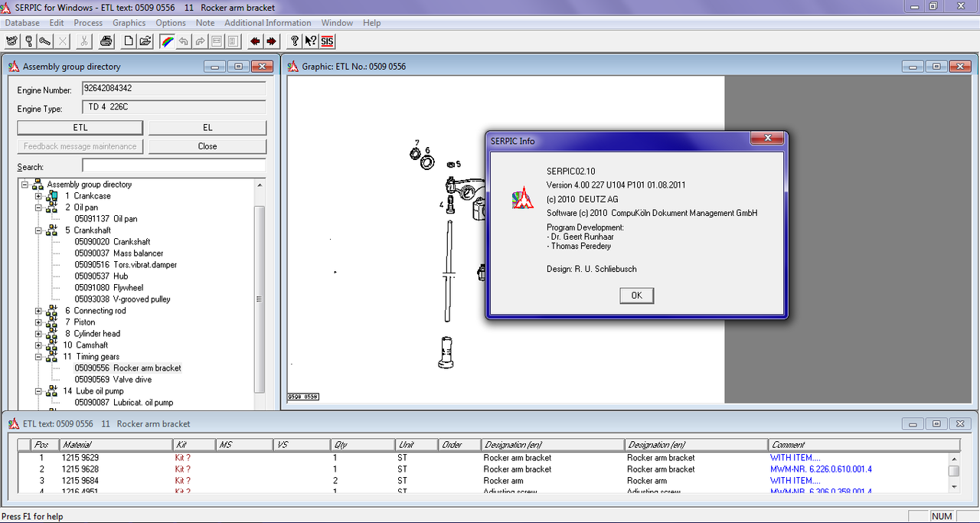Expand the 6 Connecting rod node

(x=38, y=311)
